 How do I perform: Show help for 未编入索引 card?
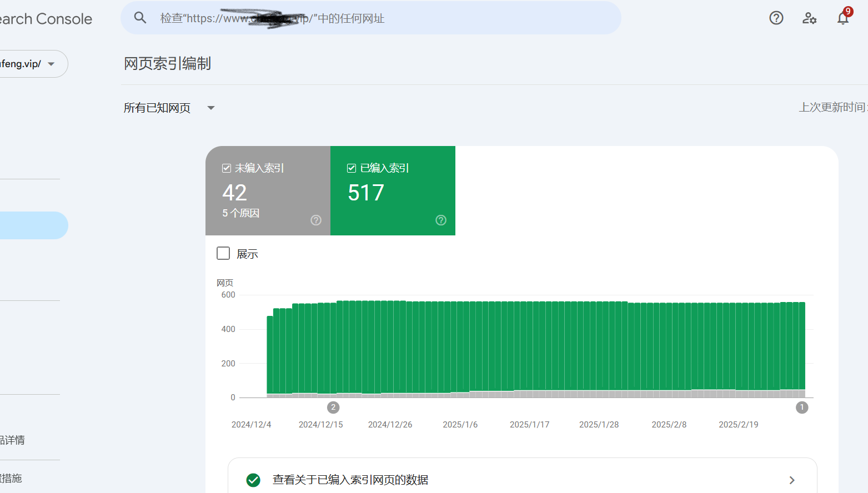(316, 220)
